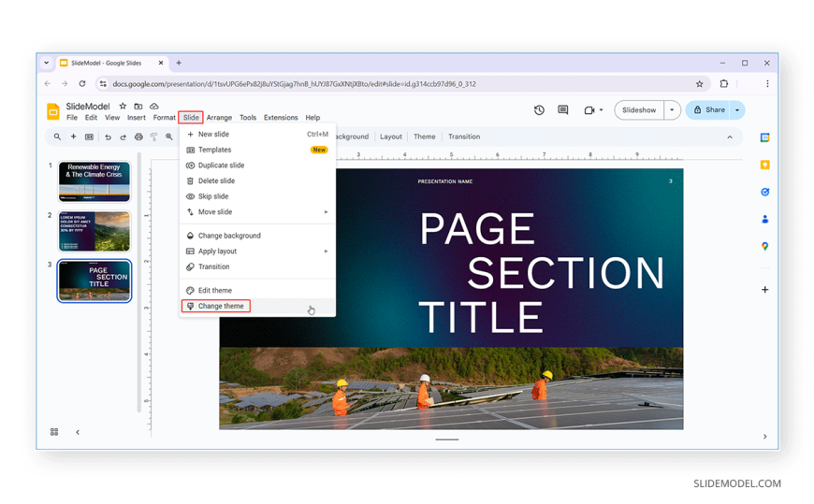Expand Apply layout submenu
The height and width of the screenshot is (504, 814).
(326, 252)
